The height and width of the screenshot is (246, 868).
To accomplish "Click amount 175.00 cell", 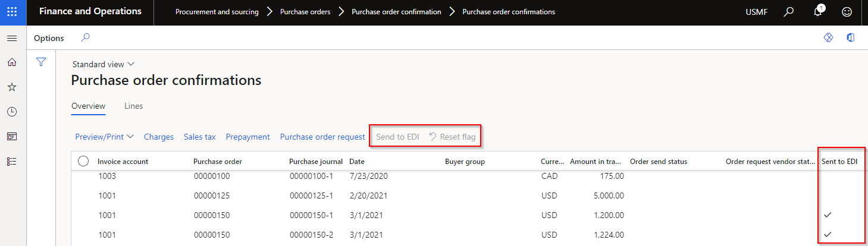I will click(x=612, y=176).
